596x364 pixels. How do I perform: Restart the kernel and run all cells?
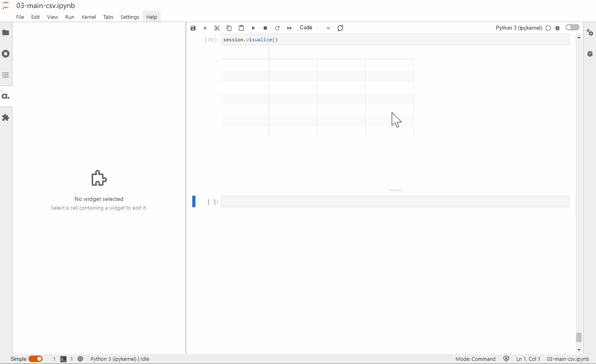click(x=289, y=28)
